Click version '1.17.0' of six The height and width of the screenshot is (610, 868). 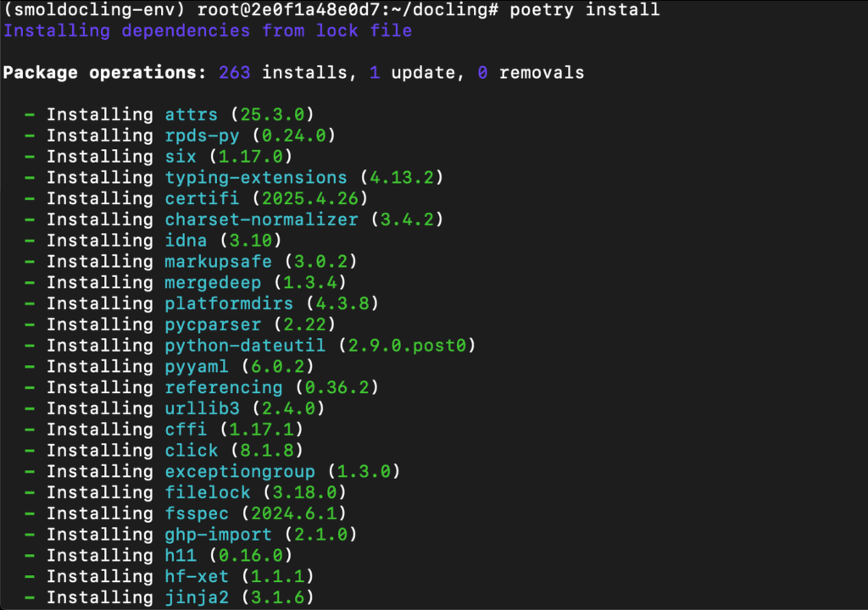[x=251, y=157]
